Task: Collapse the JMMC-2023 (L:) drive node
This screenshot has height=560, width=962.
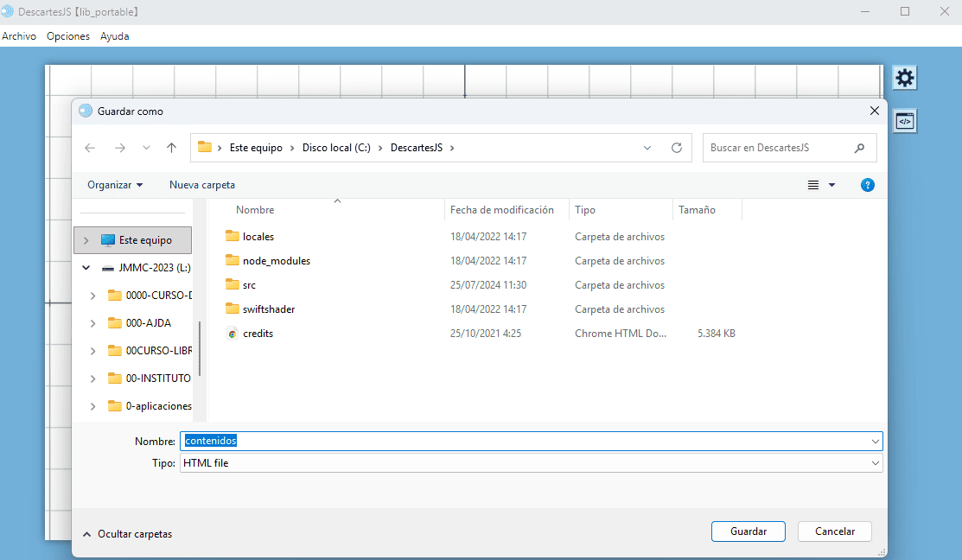Action: (86, 268)
